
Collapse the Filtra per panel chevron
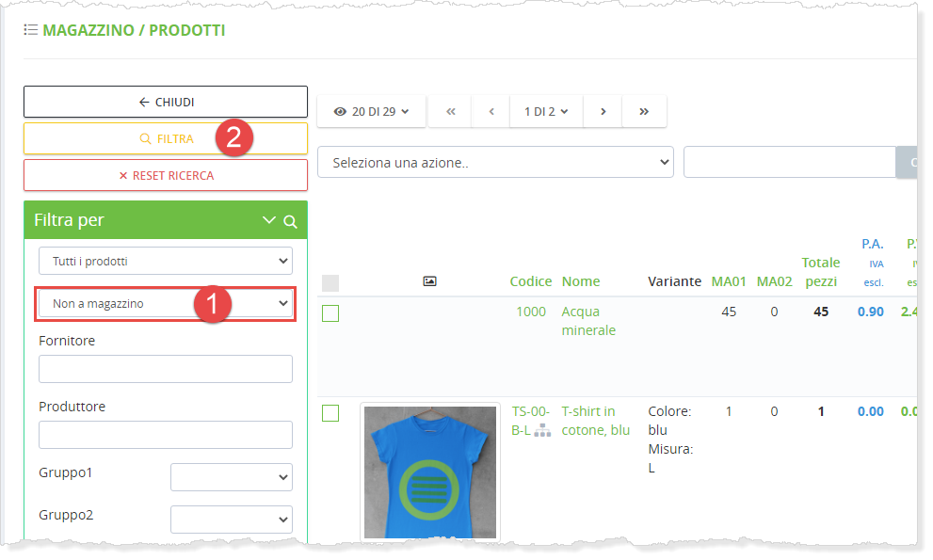[269, 221]
